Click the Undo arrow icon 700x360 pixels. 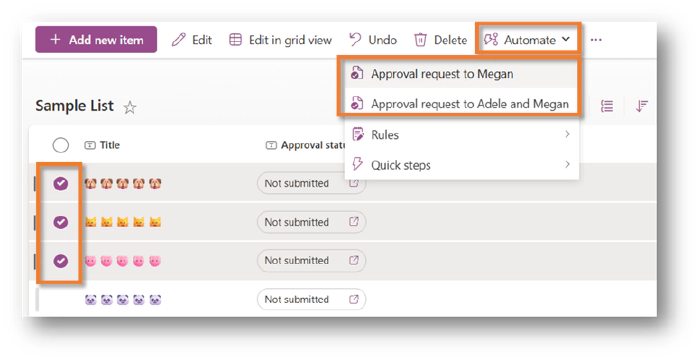pos(355,39)
